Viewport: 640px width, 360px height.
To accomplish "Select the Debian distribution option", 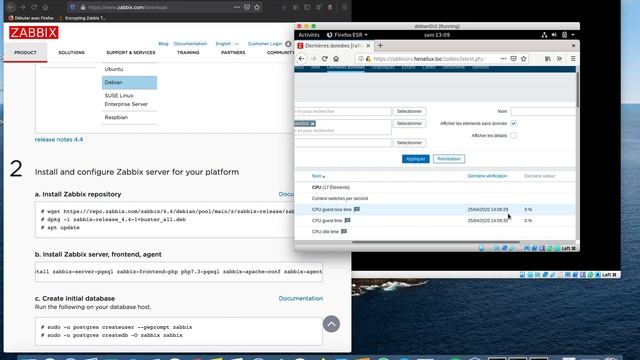I will pyautogui.click(x=129, y=82).
